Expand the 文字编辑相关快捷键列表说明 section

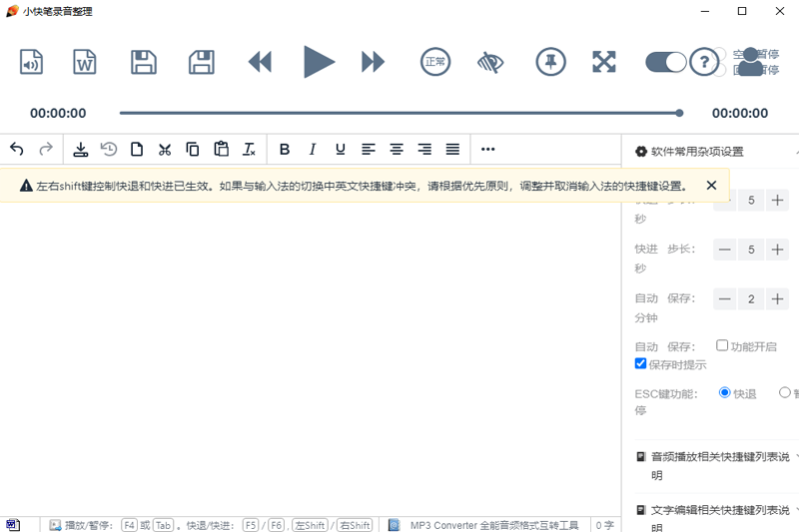point(717,517)
